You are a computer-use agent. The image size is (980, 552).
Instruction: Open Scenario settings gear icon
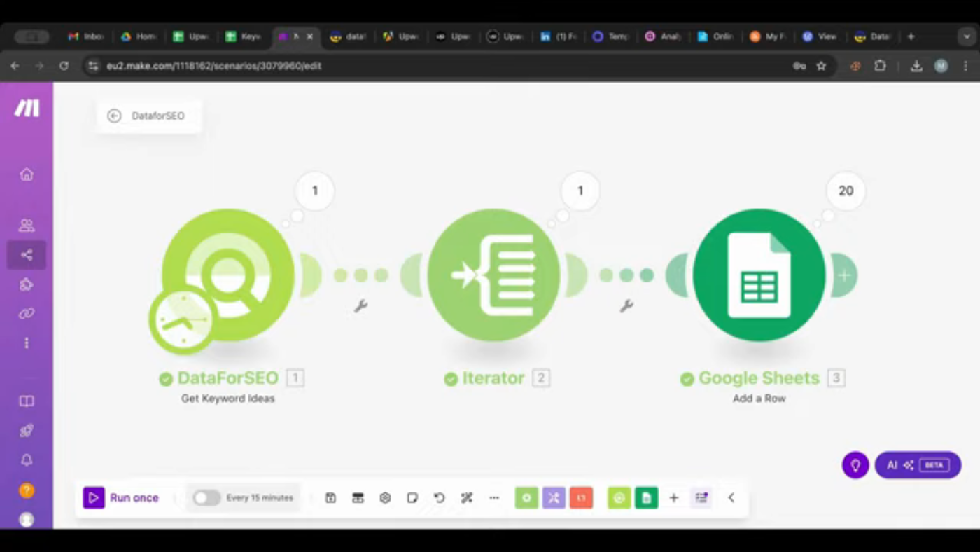click(385, 498)
